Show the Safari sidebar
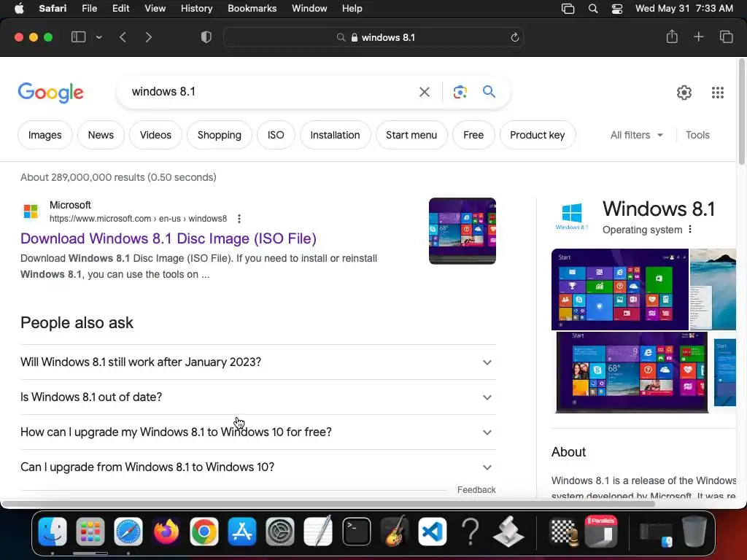Viewport: 747px width, 560px height. click(78, 37)
